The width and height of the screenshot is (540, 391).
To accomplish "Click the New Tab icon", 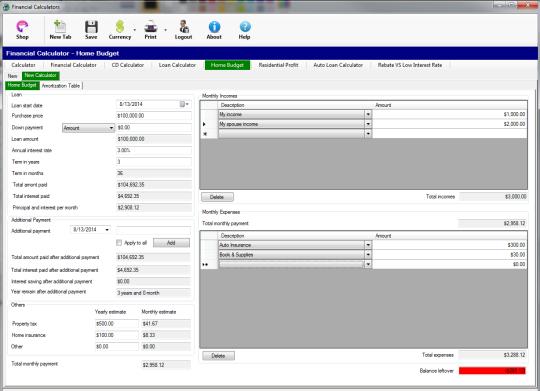I will (60, 27).
